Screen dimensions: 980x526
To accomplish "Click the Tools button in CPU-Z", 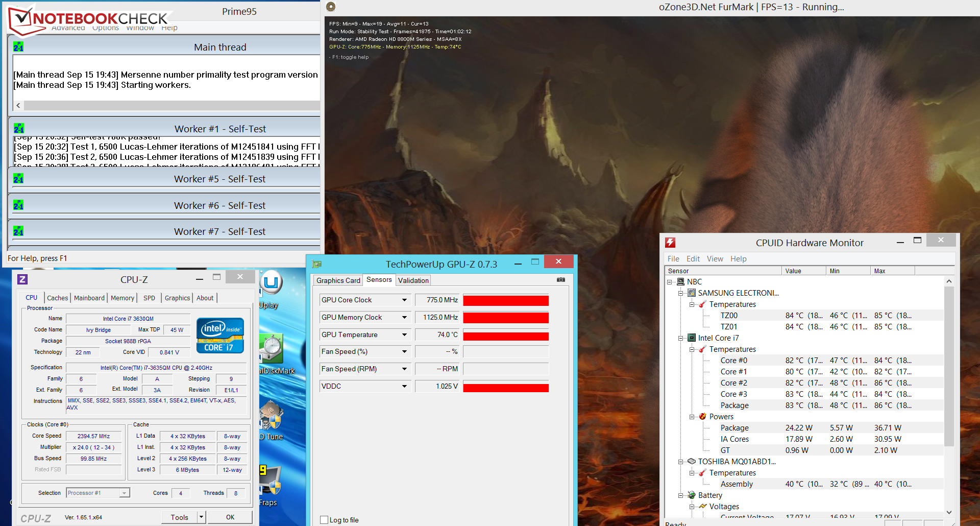I will 180,517.
